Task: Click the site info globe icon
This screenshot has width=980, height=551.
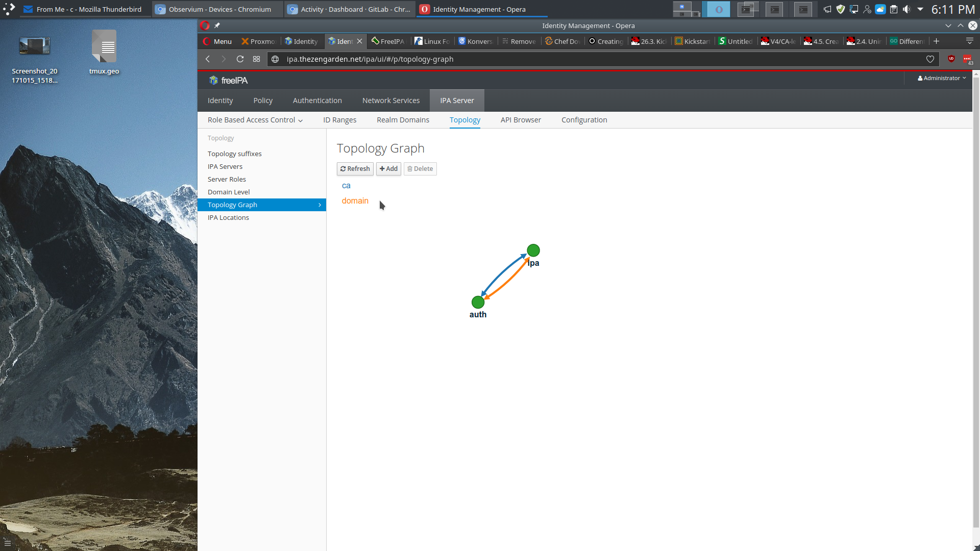Action: 275,59
